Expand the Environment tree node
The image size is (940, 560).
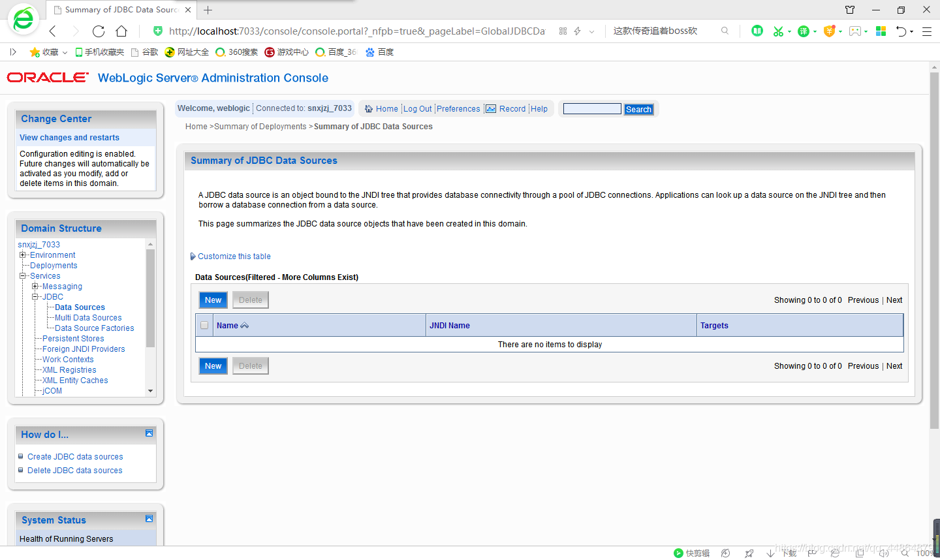tap(23, 255)
